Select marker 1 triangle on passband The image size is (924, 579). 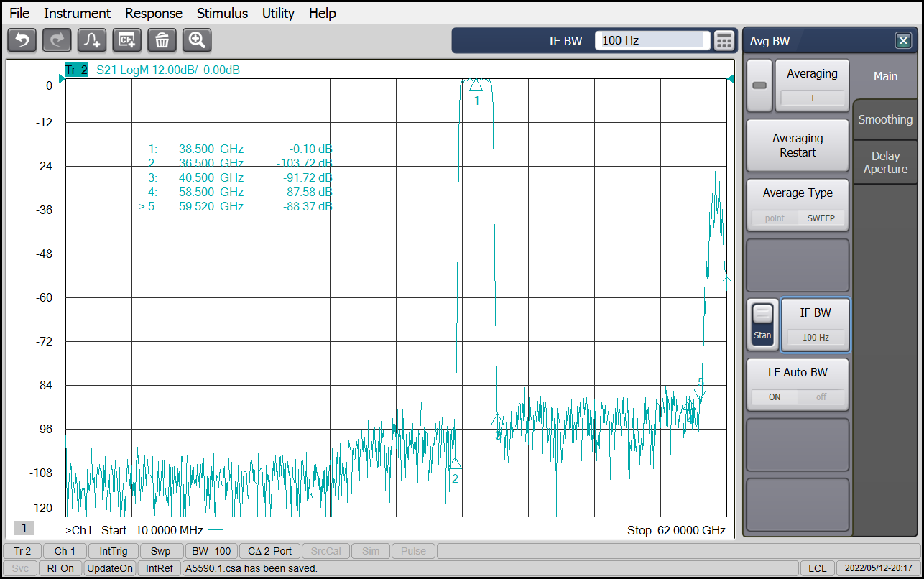tap(476, 85)
